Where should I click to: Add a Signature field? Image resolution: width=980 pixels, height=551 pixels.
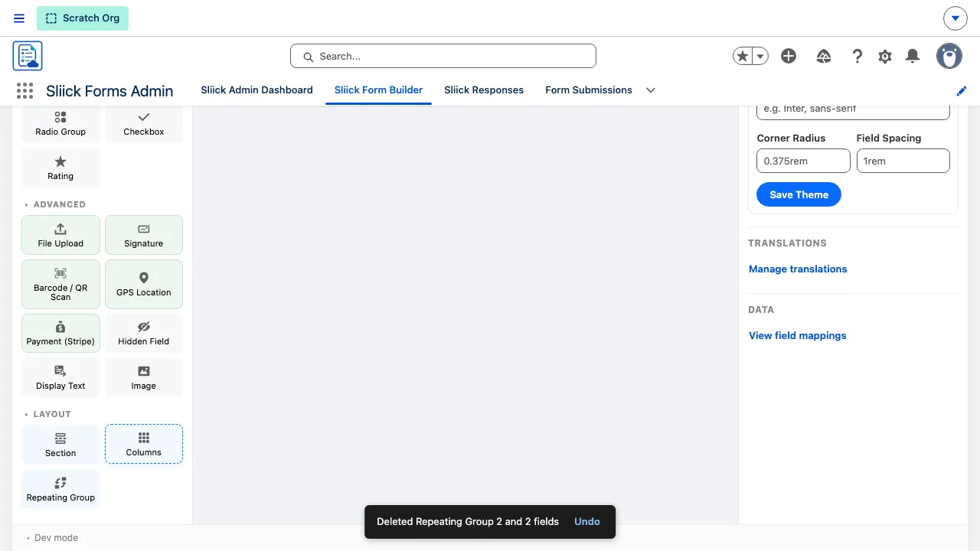(144, 235)
